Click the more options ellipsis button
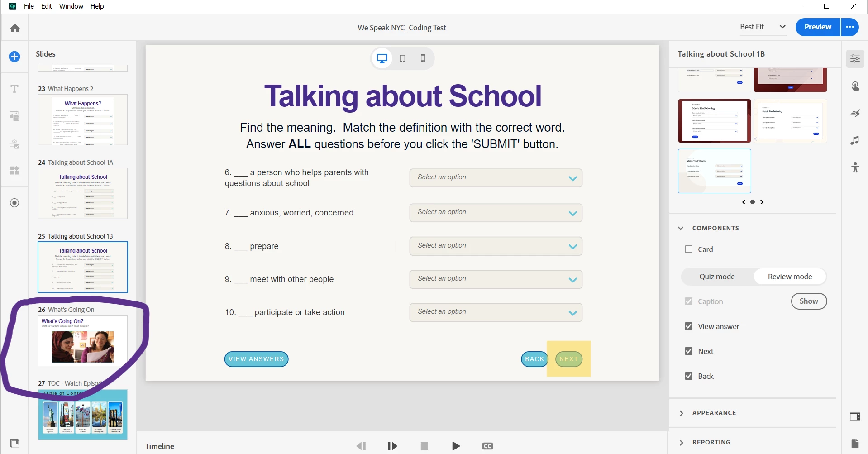This screenshot has height=454, width=868. point(850,27)
